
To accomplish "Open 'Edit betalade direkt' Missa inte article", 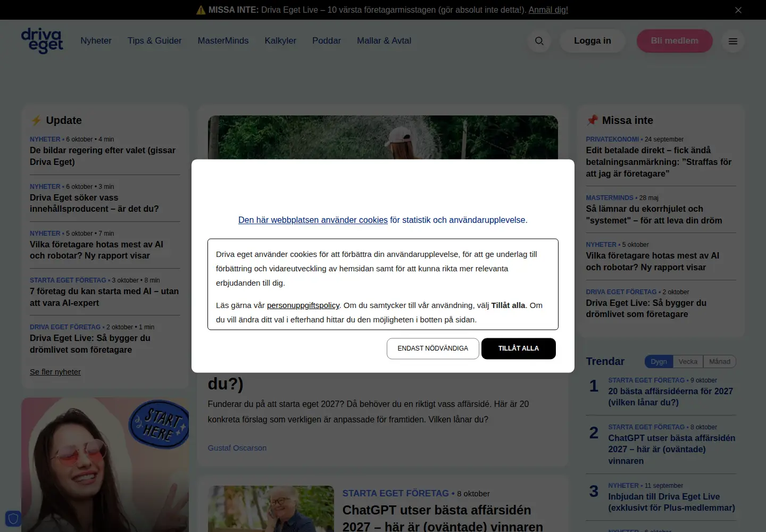I will coord(659,162).
